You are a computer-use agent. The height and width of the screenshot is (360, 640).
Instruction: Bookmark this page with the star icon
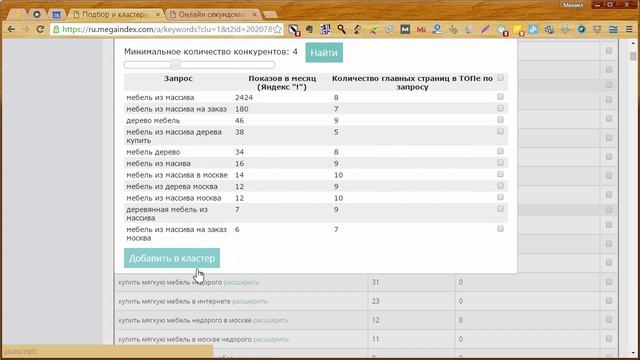point(277,29)
